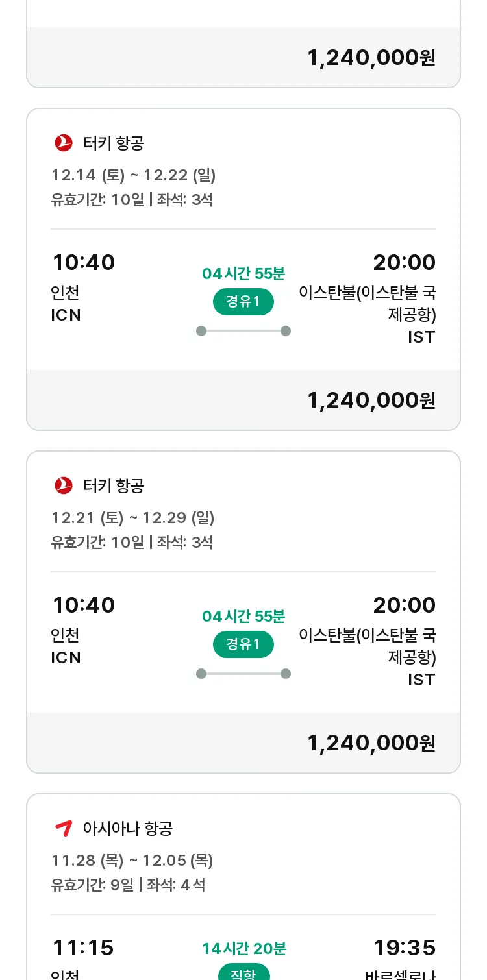Tap the 직항 badge on Asiana flight
The height and width of the screenshot is (980, 487).
point(243,972)
